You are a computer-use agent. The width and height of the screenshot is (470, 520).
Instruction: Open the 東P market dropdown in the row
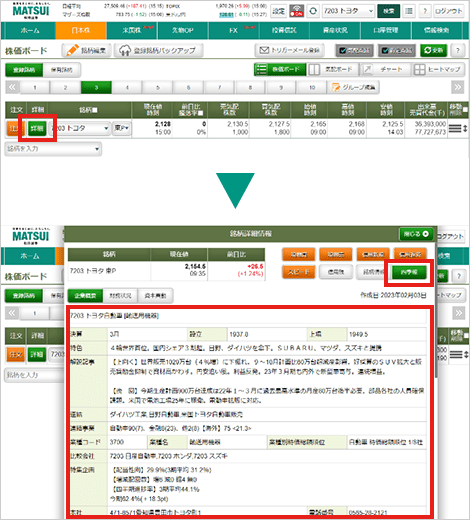tap(122, 128)
